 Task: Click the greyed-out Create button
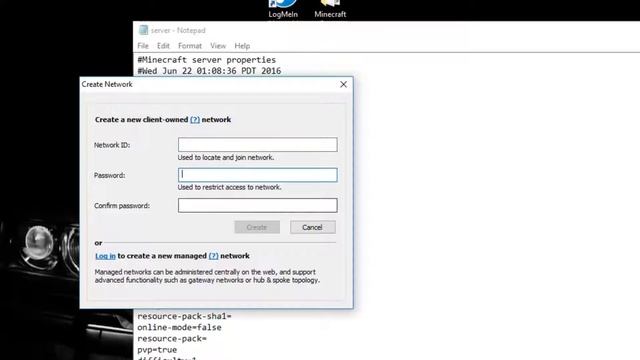pos(257,227)
